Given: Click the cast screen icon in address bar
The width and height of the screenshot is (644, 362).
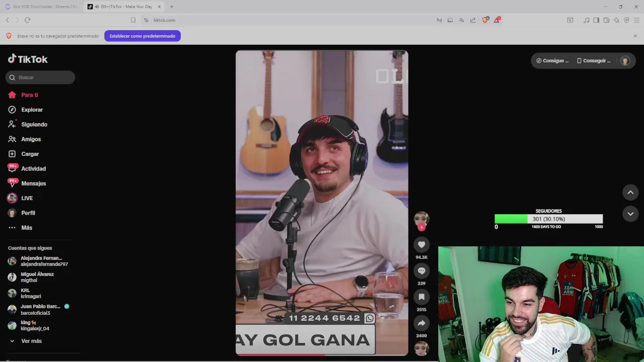Looking at the screenshot, I should [450, 20].
